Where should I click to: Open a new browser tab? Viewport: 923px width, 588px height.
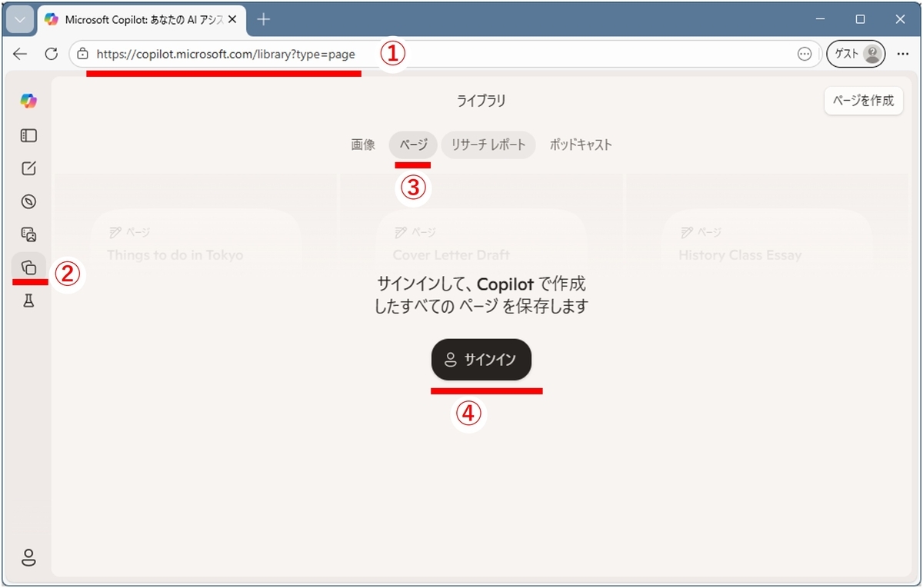coord(264,19)
